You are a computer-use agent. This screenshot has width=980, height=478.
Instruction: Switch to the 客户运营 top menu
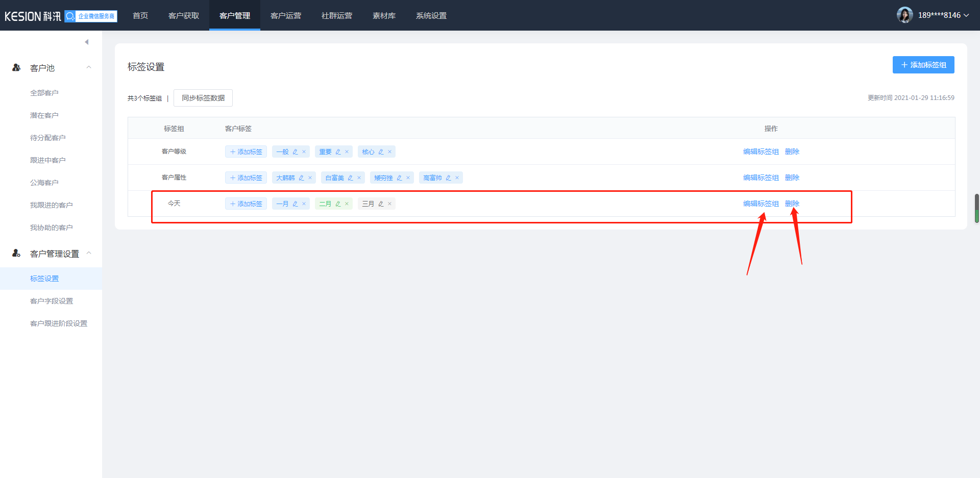(x=286, y=16)
